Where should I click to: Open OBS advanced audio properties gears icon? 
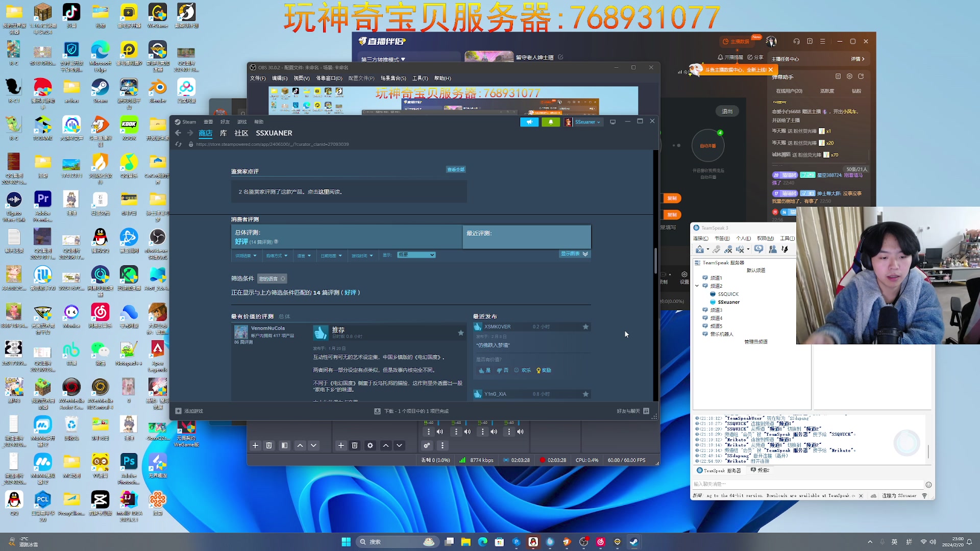[x=427, y=445]
